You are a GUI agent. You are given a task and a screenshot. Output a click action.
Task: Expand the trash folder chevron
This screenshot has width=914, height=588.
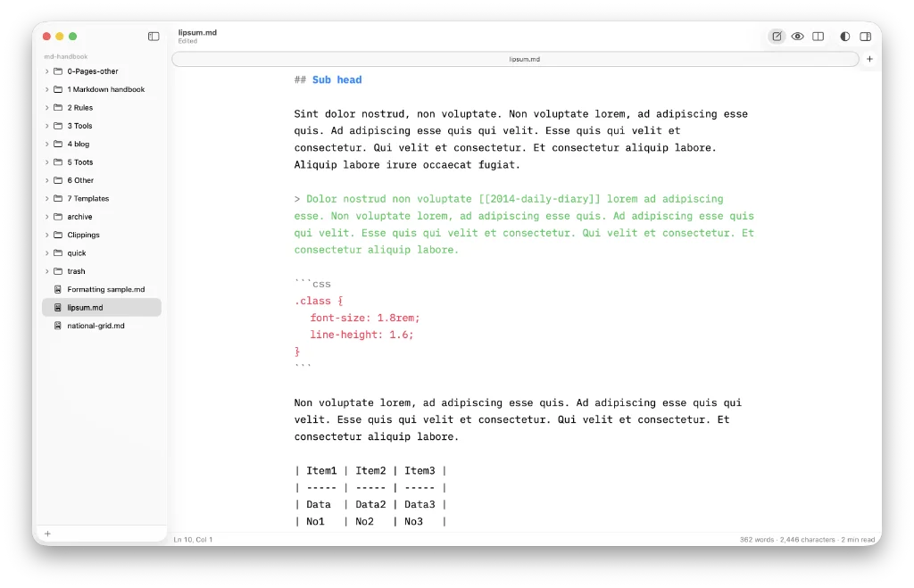[x=46, y=271]
